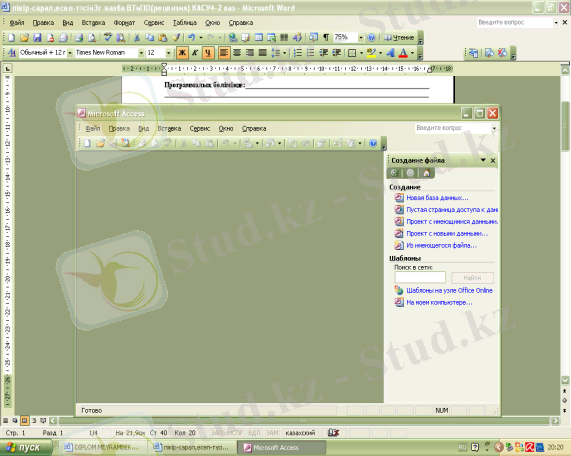The image size is (571, 456).
Task: Click the Print icon in Word toolbar
Action: click(79, 38)
